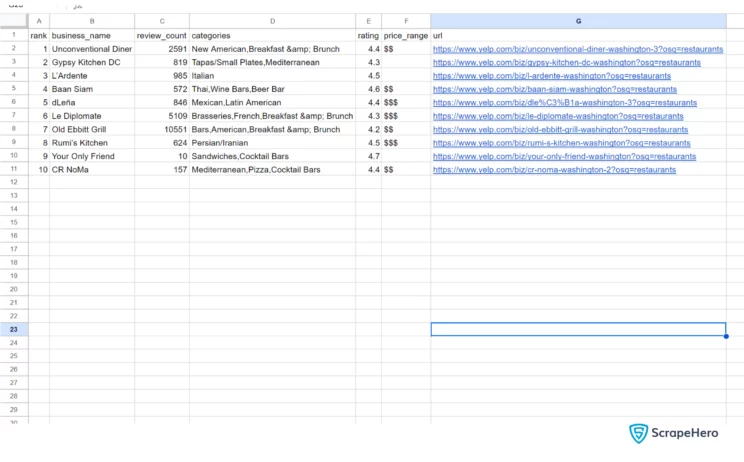Select column E header
This screenshot has width=744, height=462.
[x=368, y=21]
